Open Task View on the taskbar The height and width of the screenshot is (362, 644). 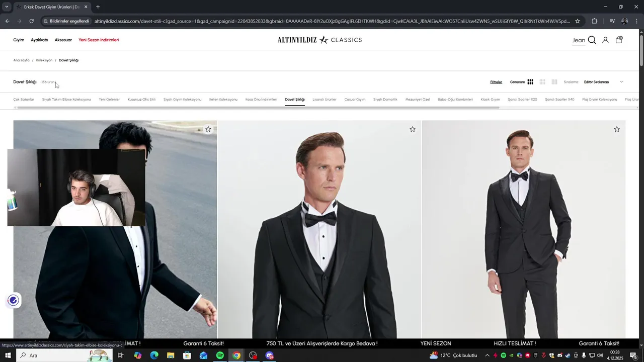pos(121,355)
